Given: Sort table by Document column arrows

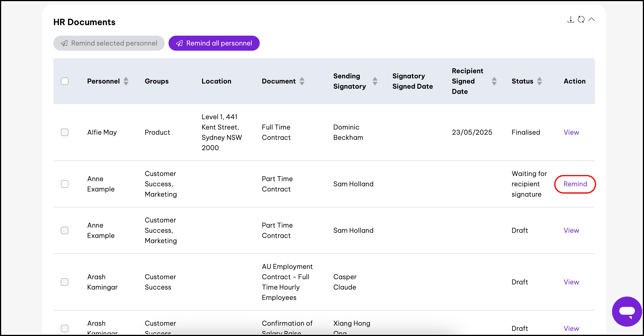Looking at the screenshot, I should (x=302, y=81).
